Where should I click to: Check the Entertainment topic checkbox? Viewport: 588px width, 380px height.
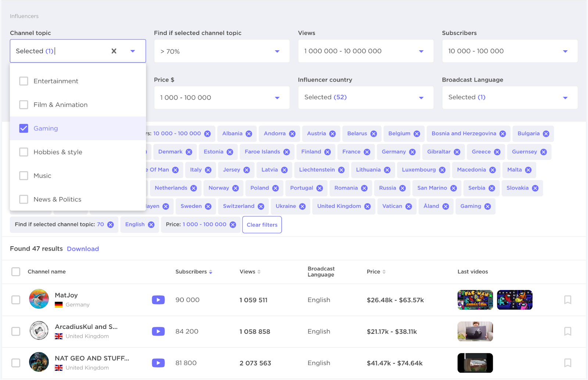(x=24, y=81)
